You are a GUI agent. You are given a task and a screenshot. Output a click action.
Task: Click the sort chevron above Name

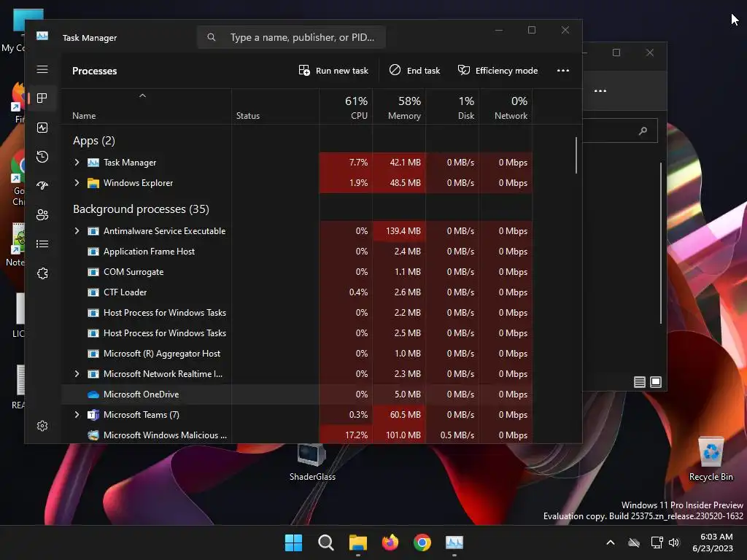(x=142, y=96)
